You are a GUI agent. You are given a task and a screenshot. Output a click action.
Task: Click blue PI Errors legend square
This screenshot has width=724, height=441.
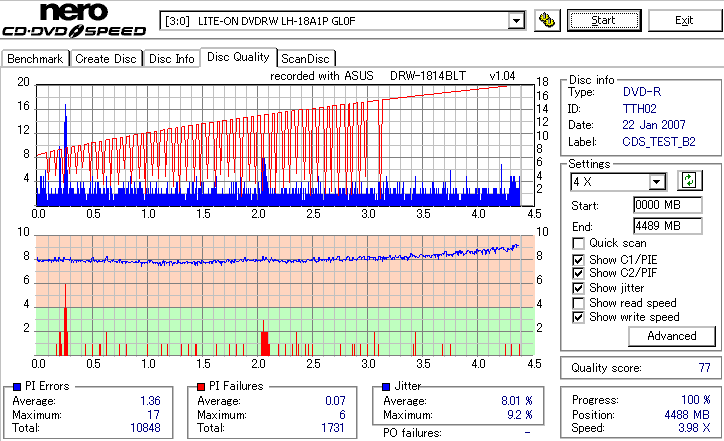point(17,387)
